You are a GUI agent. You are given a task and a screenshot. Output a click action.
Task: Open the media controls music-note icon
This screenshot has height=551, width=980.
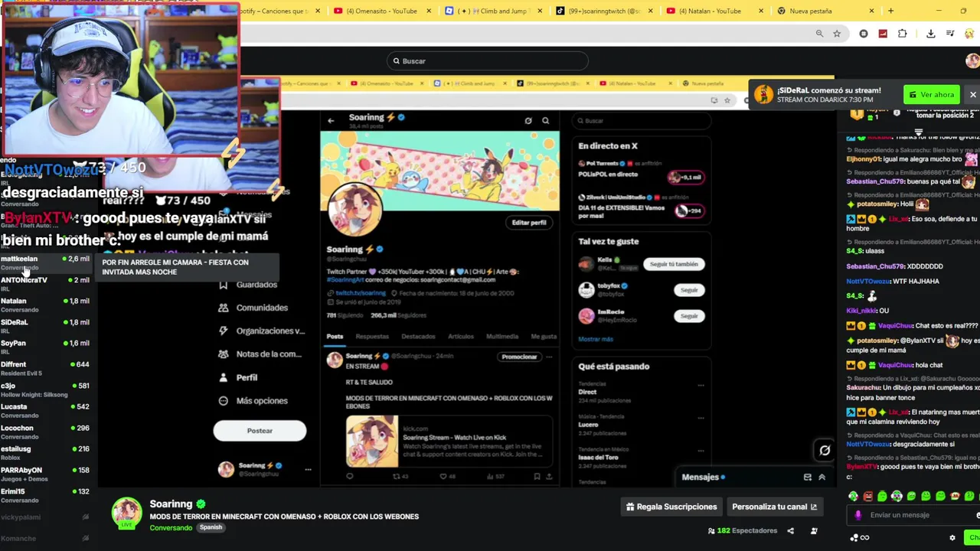[950, 34]
